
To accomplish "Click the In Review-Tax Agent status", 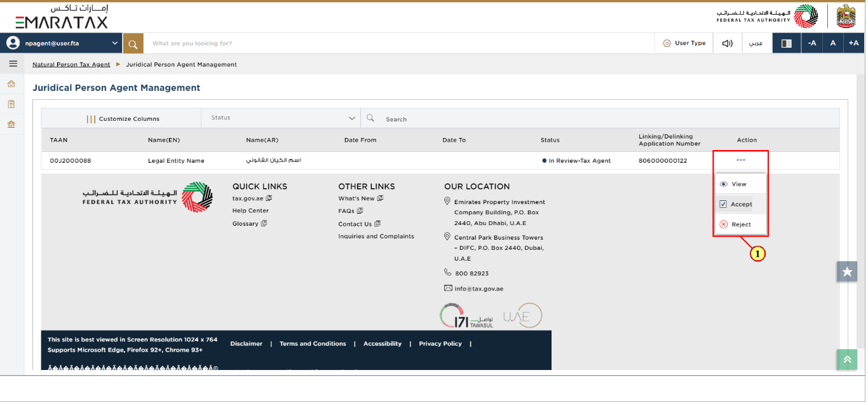I will tap(576, 161).
